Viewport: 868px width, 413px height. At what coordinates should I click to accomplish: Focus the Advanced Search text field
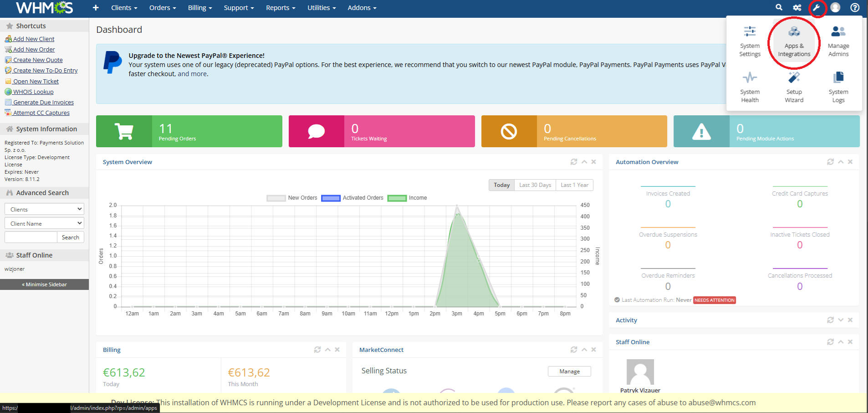(31, 237)
